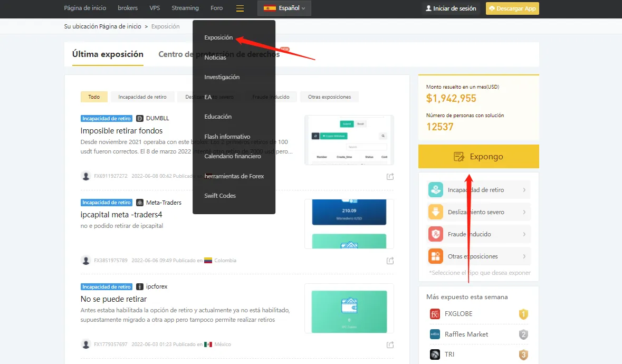
Task: Select Exposición in the dropdown menu
Action: point(218,37)
